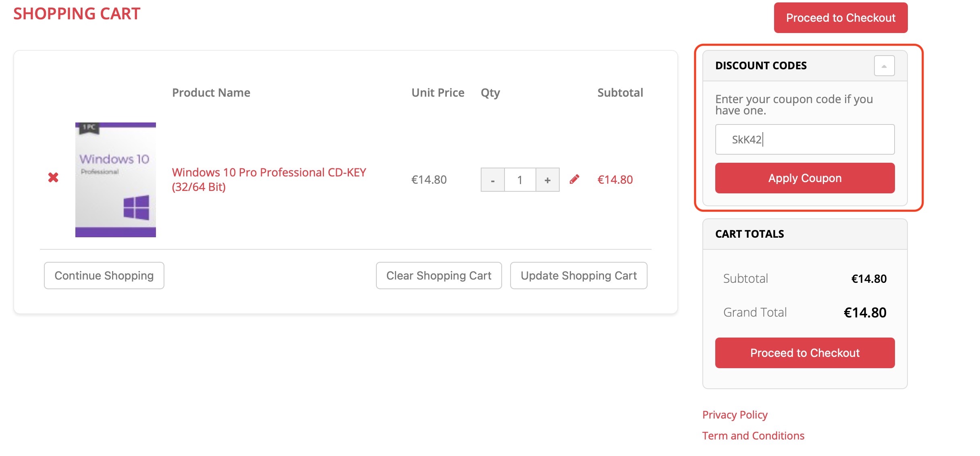Remove Windows 10 Pro item with red X
This screenshot has height=456, width=980.
[x=53, y=177]
